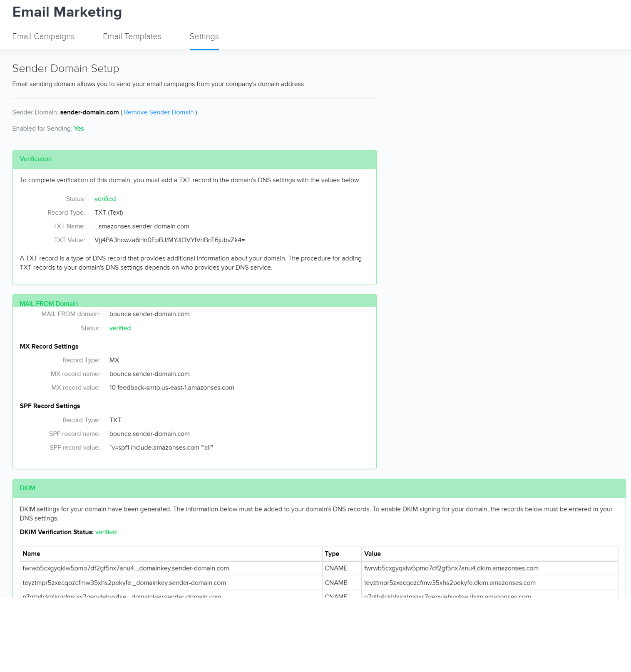The width and height of the screenshot is (631, 672).
Task: Open the Email Campaigns tab
Action: 43,37
